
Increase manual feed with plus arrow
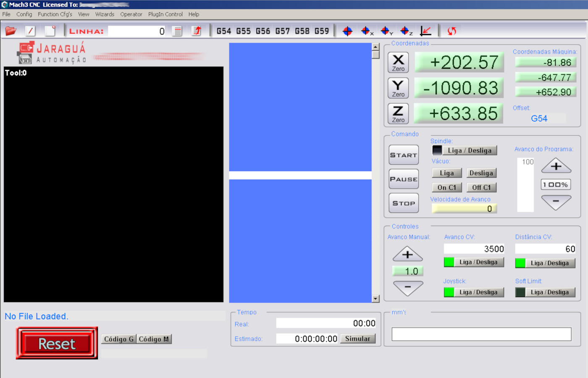pyautogui.click(x=407, y=254)
